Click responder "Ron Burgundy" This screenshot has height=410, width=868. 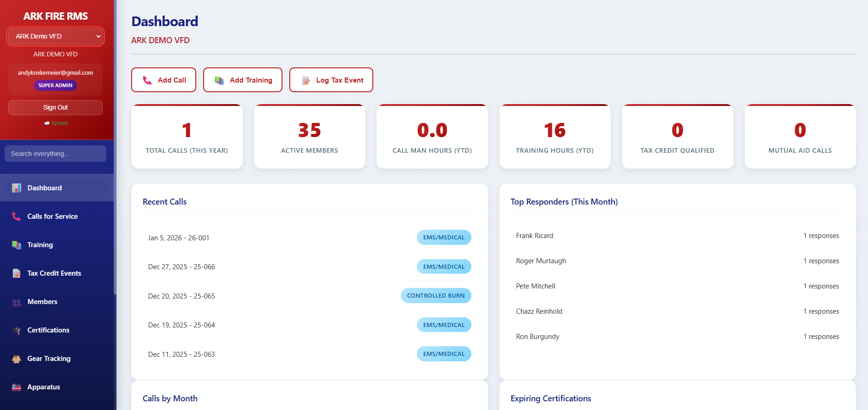click(537, 337)
